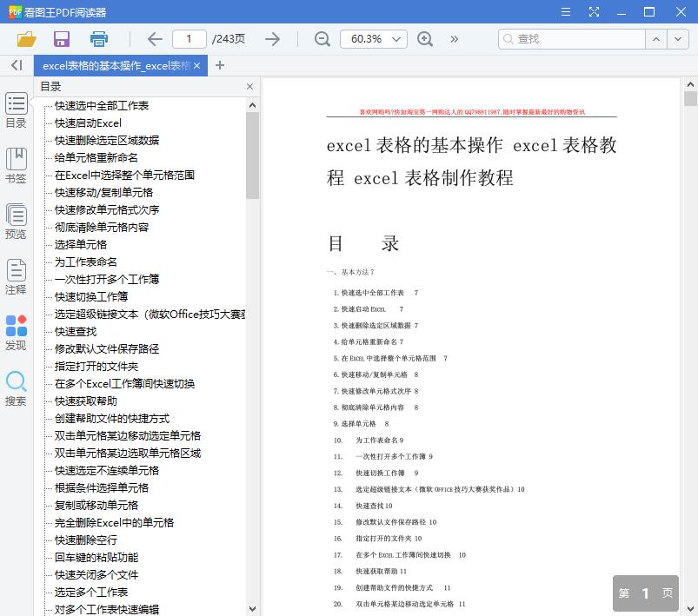Select outline item 在Excel中选择整个单元格范围
The width and height of the screenshot is (698, 616).
tap(124, 175)
